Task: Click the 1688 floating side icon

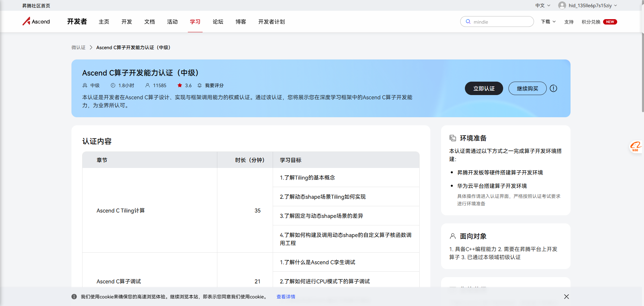Action: [636, 146]
